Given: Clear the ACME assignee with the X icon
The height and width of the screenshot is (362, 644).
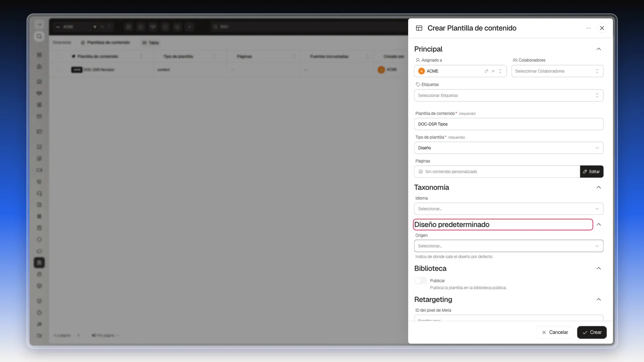Looking at the screenshot, I should (x=493, y=71).
